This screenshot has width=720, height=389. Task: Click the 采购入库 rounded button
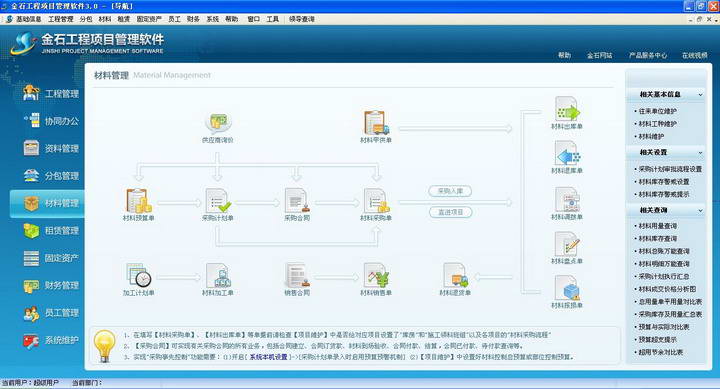(x=450, y=191)
